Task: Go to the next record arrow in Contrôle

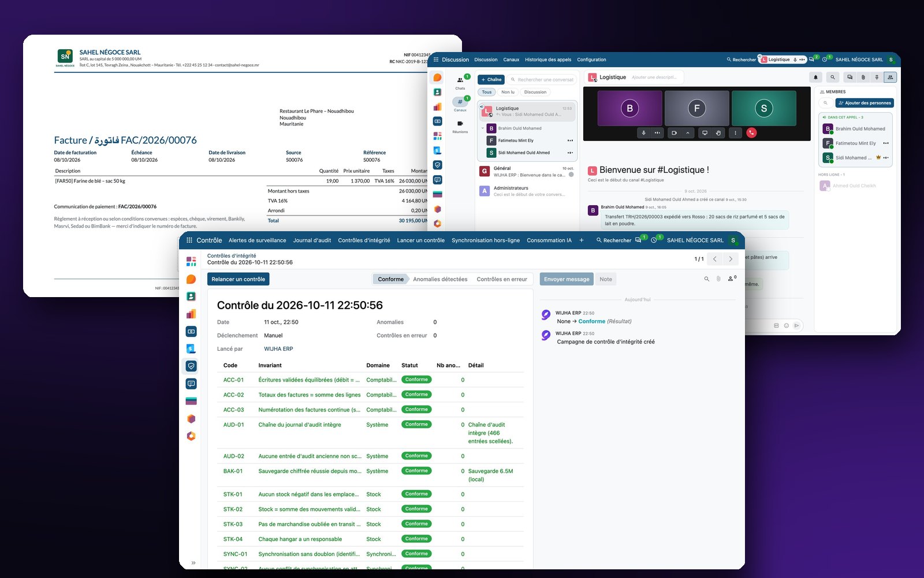Action: 731,259
